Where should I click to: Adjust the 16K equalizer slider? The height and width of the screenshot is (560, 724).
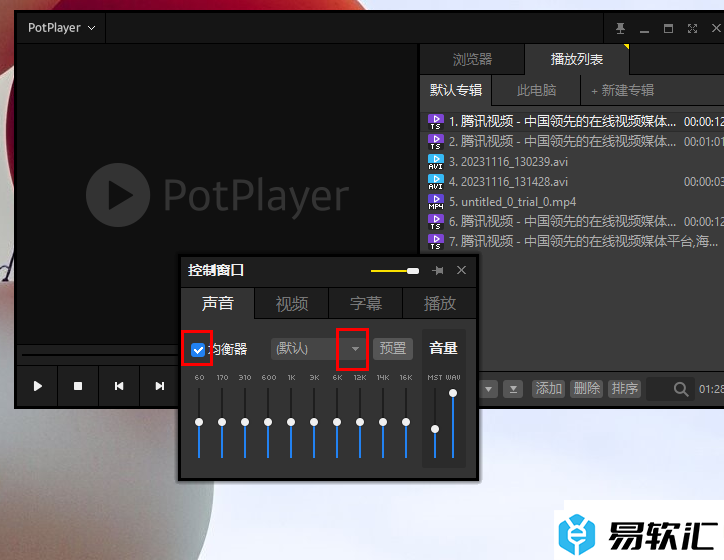[x=406, y=422]
